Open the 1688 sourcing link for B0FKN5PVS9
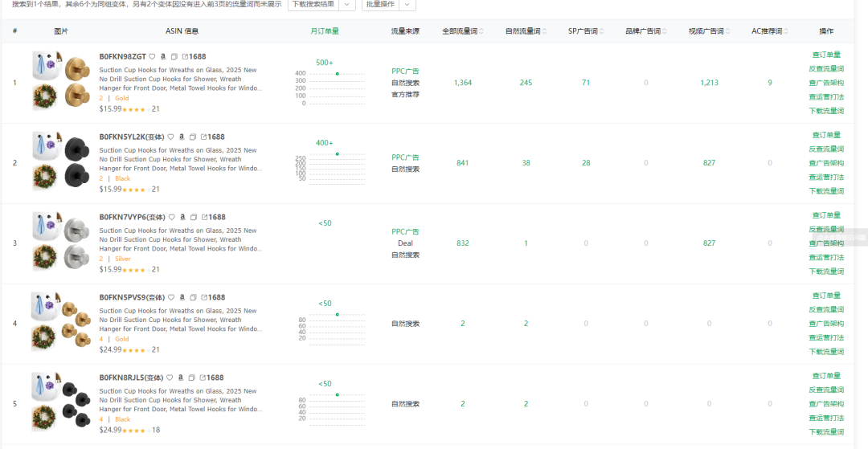The height and width of the screenshot is (449, 868). click(213, 297)
